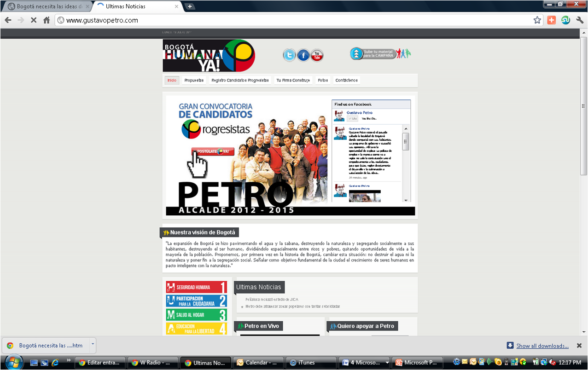Click the bookmark star in address bar
Screen dimensions: 588x370
tap(537, 20)
